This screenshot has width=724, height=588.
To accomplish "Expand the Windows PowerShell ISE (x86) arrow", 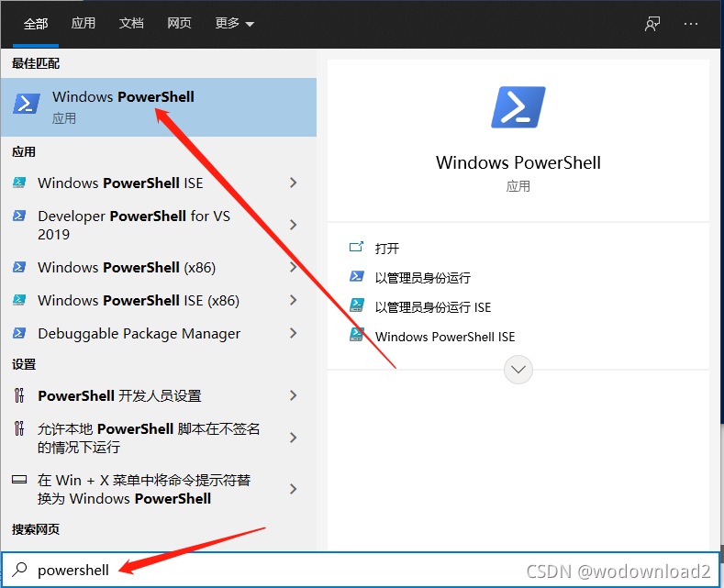I will tap(293, 301).
